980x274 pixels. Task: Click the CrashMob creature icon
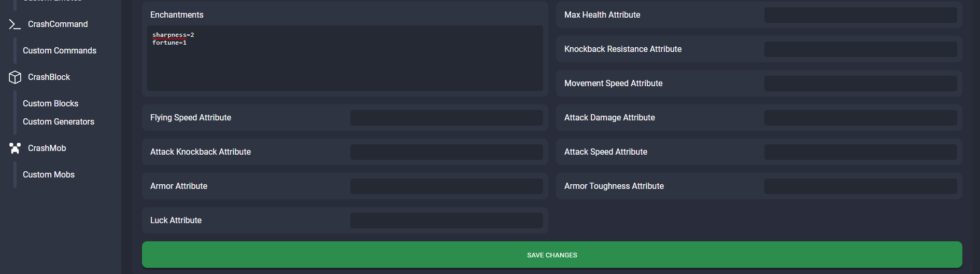click(15, 148)
